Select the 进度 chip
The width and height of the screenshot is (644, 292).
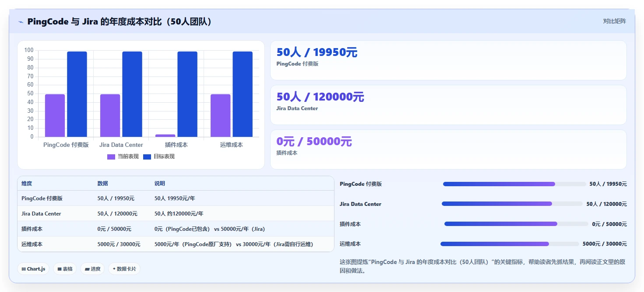92,269
